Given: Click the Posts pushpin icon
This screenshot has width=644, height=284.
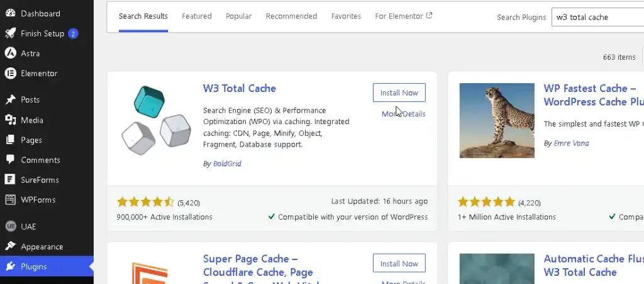Looking at the screenshot, I should (10, 99).
